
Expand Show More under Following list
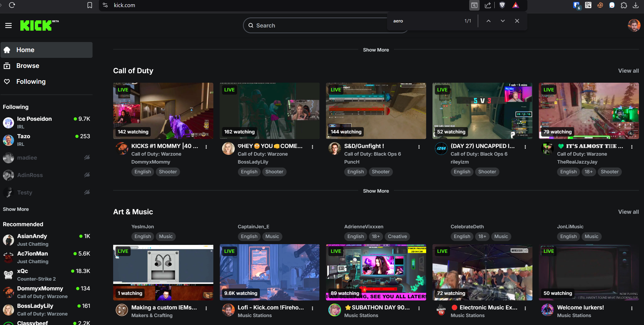click(x=16, y=209)
